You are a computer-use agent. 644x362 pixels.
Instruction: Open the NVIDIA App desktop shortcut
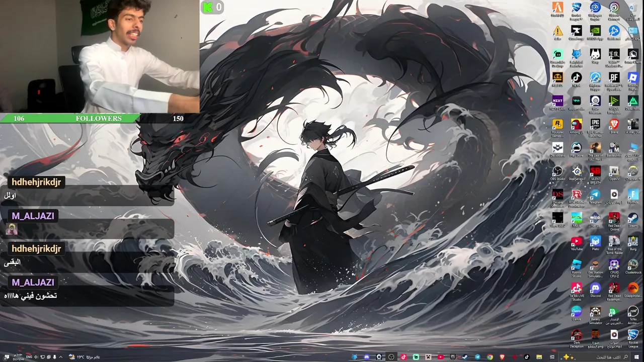pos(595,33)
